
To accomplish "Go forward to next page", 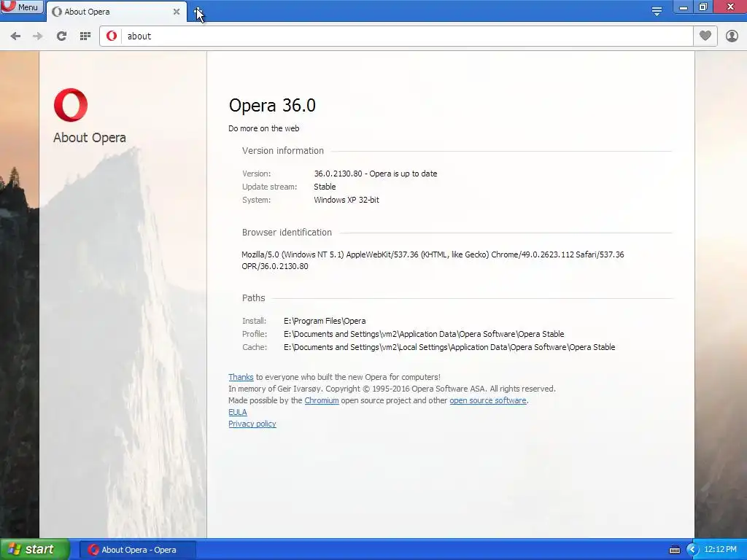I will coord(38,36).
